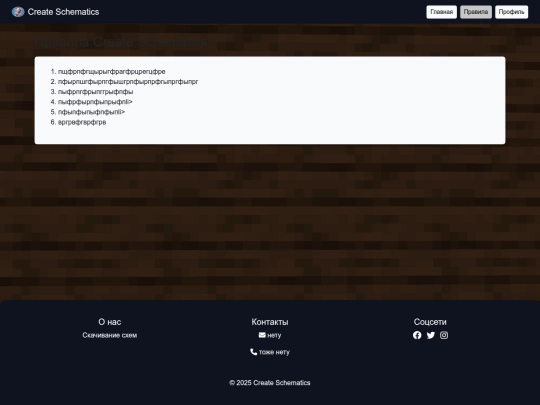The height and width of the screenshot is (405, 540).
Task: Click rule 3 text in the list
Action: [95, 92]
